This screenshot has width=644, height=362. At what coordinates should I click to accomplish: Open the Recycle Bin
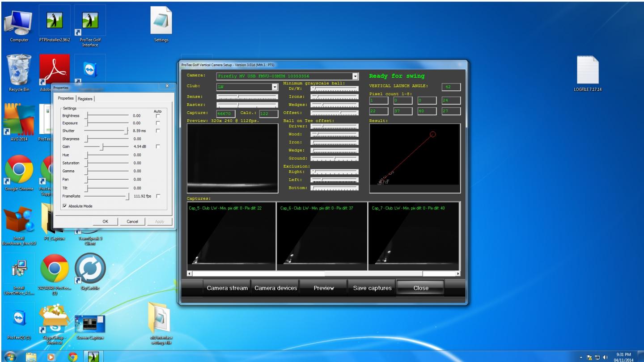(x=19, y=73)
